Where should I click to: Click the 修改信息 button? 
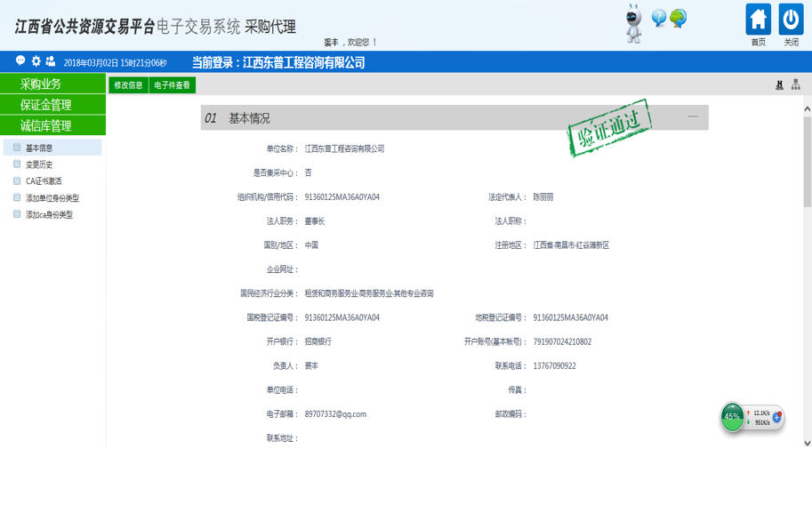coord(128,85)
